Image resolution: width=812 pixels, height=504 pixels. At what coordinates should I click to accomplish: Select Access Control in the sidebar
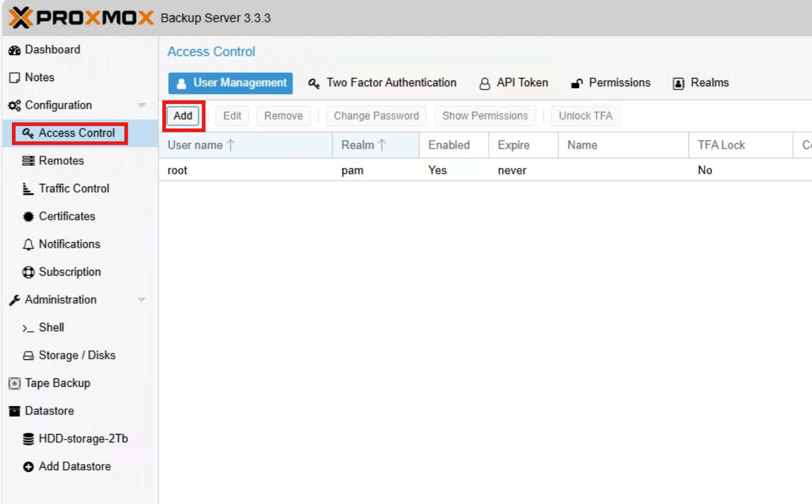point(80,133)
